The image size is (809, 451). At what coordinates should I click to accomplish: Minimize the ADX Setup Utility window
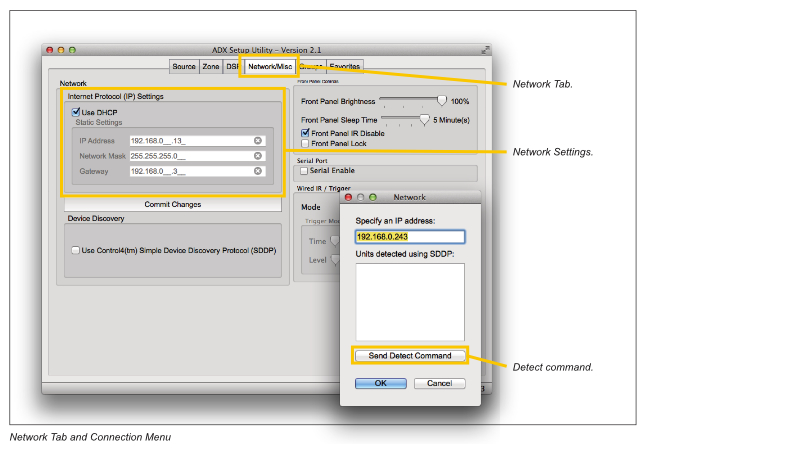point(61,50)
